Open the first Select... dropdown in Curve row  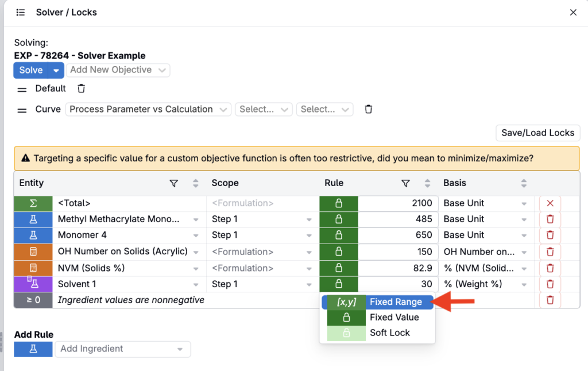coord(264,110)
